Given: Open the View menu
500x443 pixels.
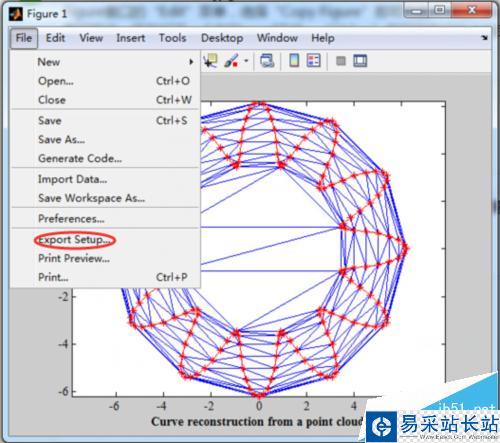Looking at the screenshot, I should pos(91,38).
